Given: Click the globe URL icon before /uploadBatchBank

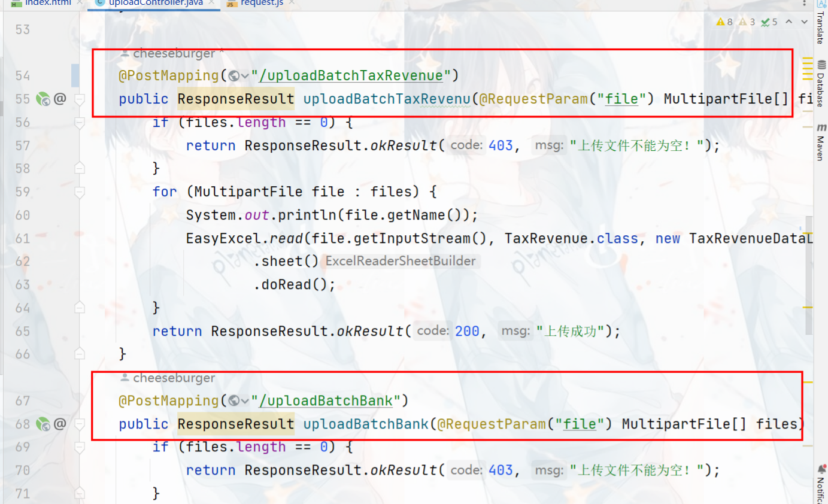Looking at the screenshot, I should [234, 400].
